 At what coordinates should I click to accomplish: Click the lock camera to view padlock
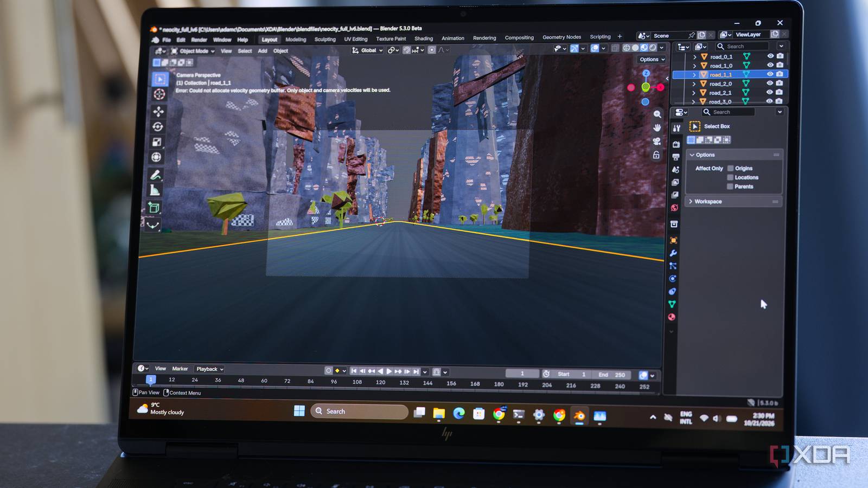click(x=656, y=155)
